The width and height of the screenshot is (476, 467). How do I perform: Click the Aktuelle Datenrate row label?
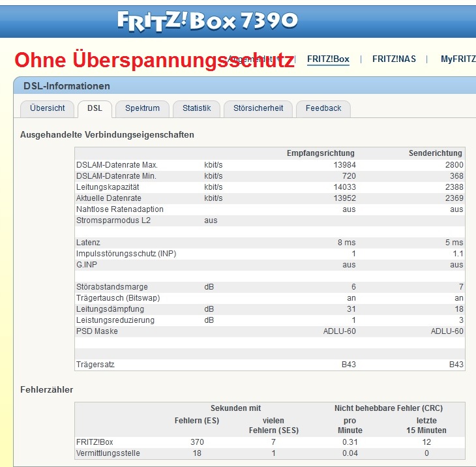coord(109,198)
